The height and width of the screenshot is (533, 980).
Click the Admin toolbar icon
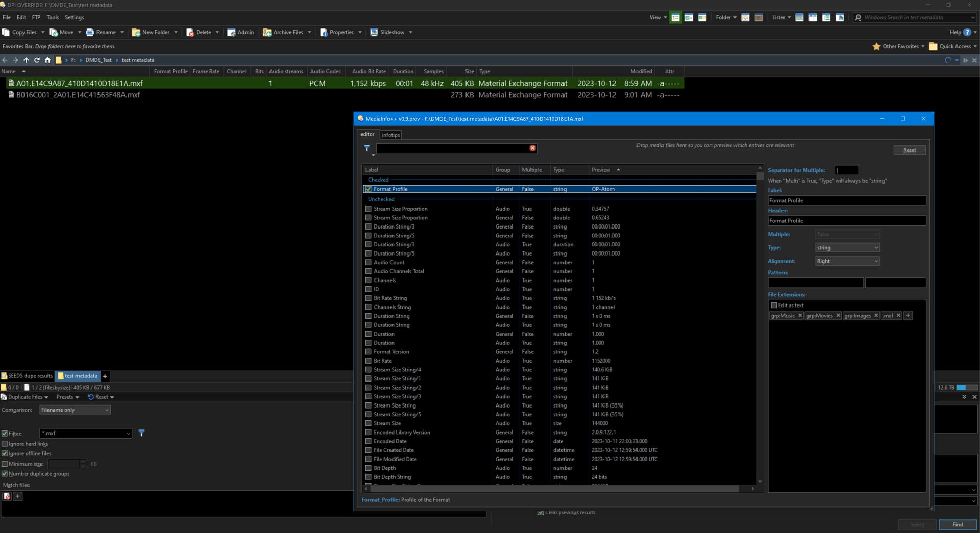[231, 32]
